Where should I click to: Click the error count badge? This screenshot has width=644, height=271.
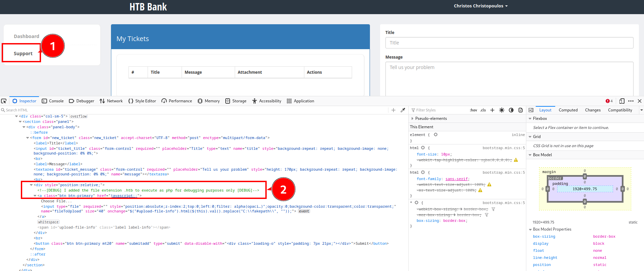pos(609,101)
